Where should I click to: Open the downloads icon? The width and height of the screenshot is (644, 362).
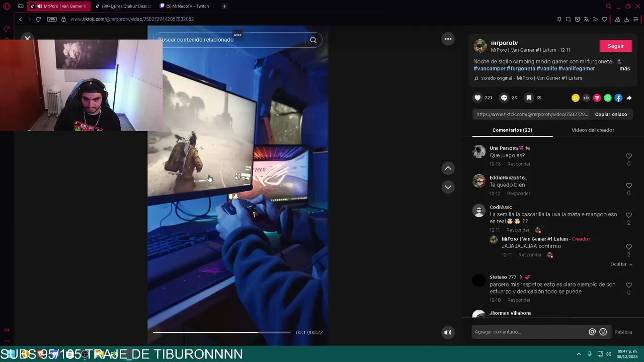tap(626, 19)
